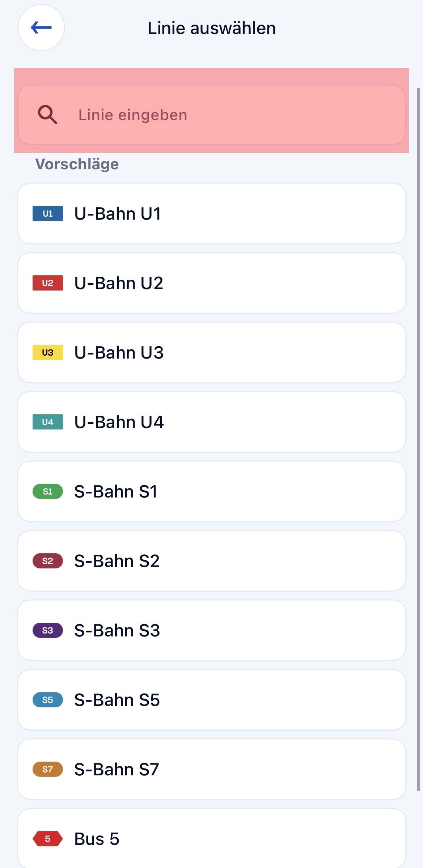The height and width of the screenshot is (868, 423).
Task: Click the magnifying glass search icon
Action: tap(48, 115)
